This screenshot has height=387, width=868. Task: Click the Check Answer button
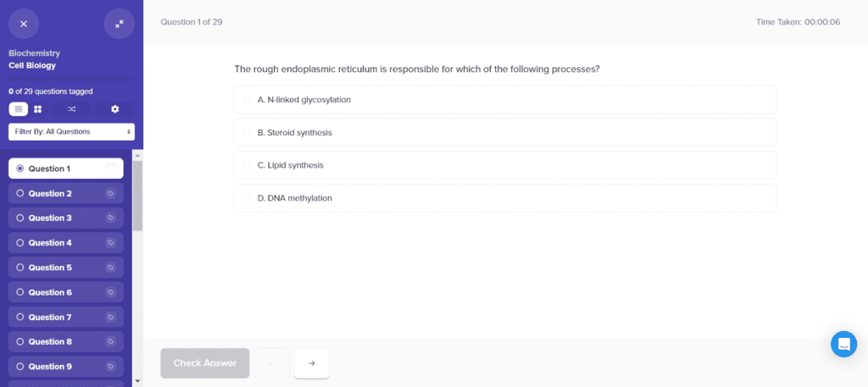point(205,363)
